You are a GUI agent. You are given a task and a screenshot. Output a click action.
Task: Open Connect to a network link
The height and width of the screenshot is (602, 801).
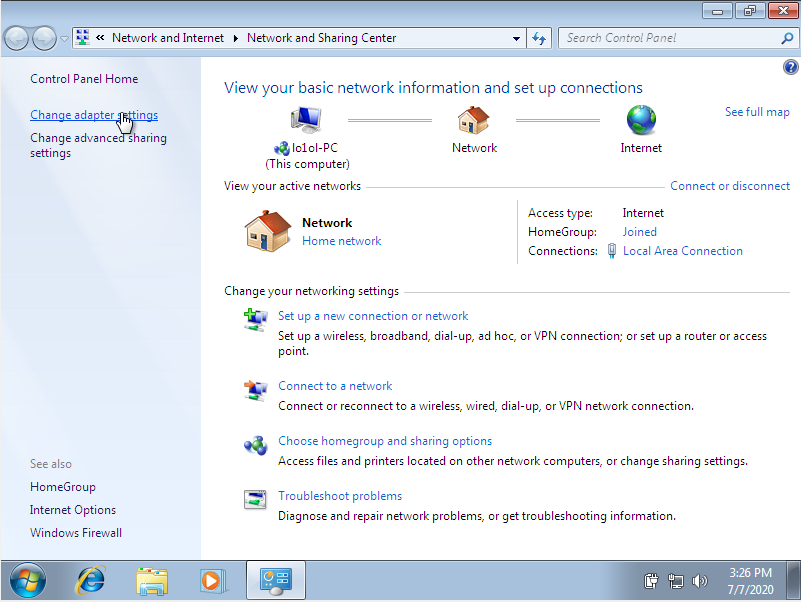tap(335, 386)
